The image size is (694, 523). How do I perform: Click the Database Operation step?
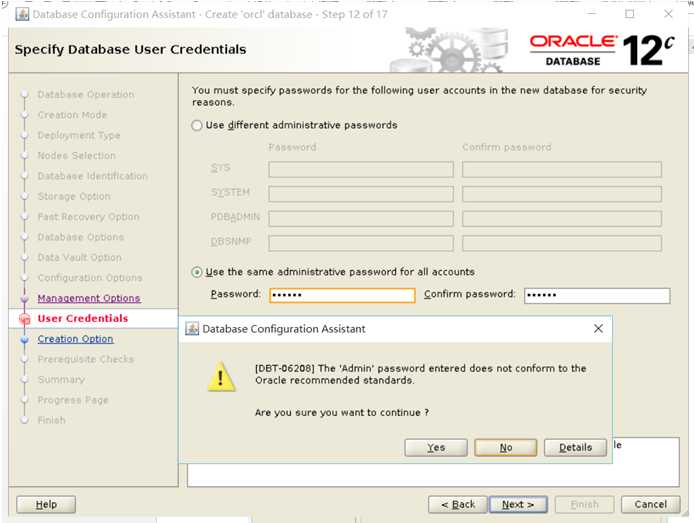tap(86, 95)
